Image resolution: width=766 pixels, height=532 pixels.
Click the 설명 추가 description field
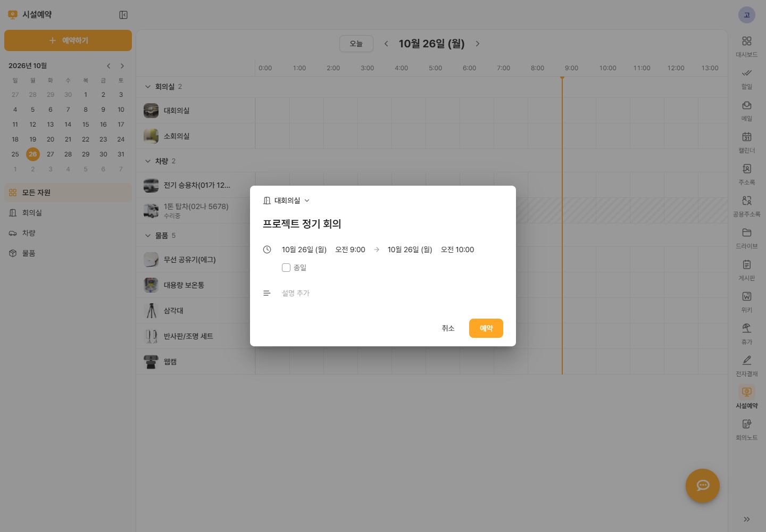click(x=393, y=293)
